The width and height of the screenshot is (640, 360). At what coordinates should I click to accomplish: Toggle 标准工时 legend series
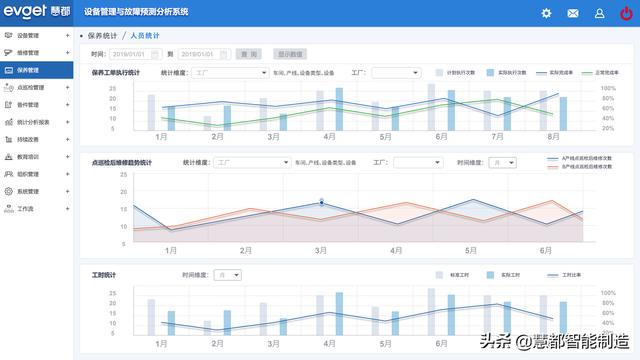click(x=453, y=275)
